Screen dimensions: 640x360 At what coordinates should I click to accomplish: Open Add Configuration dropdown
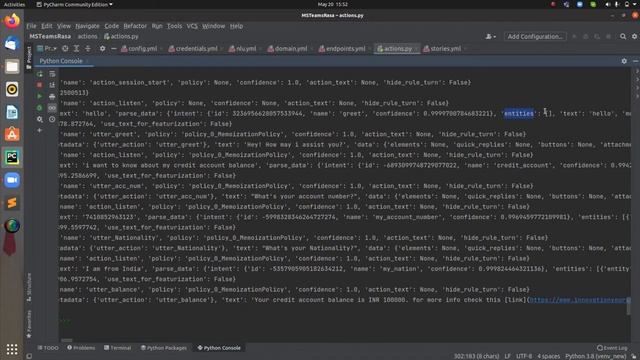(x=535, y=37)
